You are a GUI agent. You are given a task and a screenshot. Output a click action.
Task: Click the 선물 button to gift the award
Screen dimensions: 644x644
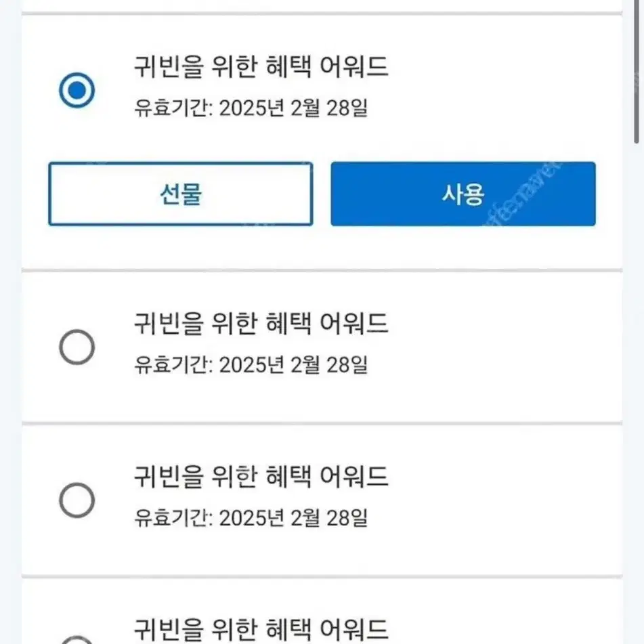[181, 194]
